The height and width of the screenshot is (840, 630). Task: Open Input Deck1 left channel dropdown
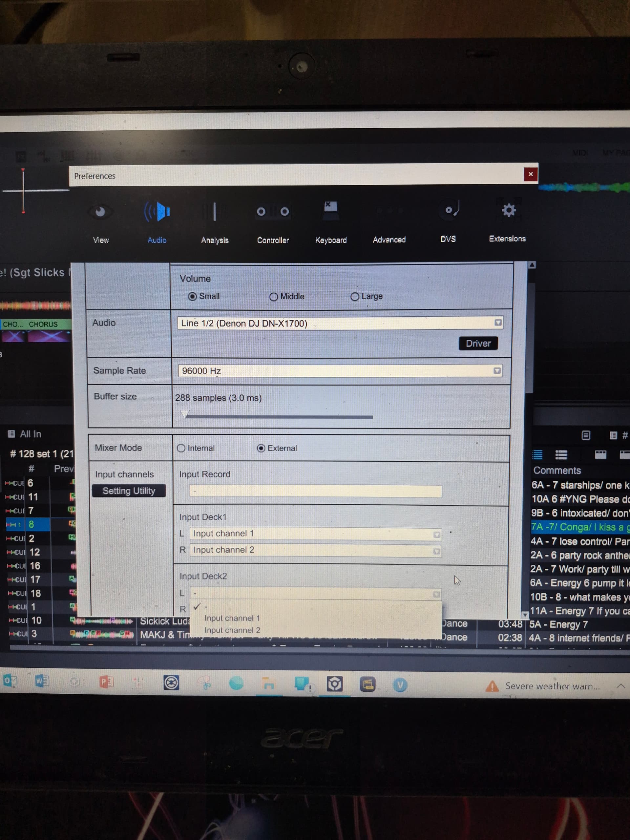[x=436, y=535]
